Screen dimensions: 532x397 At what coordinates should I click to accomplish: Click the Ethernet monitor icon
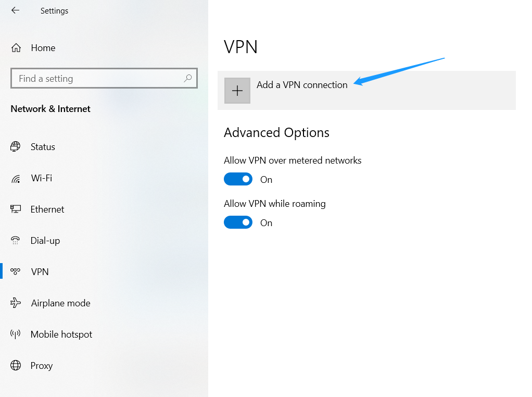click(x=16, y=209)
